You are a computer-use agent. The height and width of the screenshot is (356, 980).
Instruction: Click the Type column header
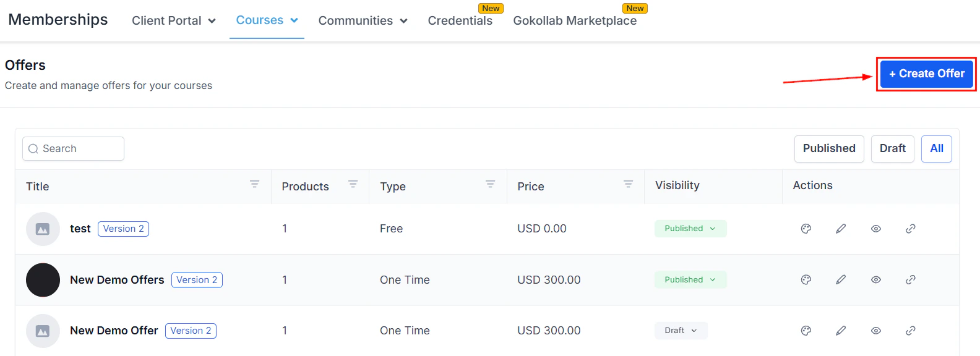(x=393, y=187)
